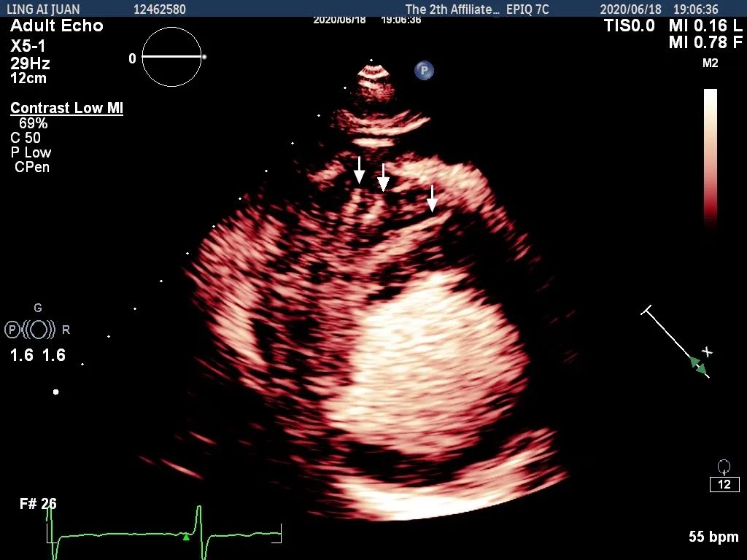This screenshot has height=560, width=747.
Task: Click the hospital name The 2th Affiliate...
Action: [x=452, y=9]
